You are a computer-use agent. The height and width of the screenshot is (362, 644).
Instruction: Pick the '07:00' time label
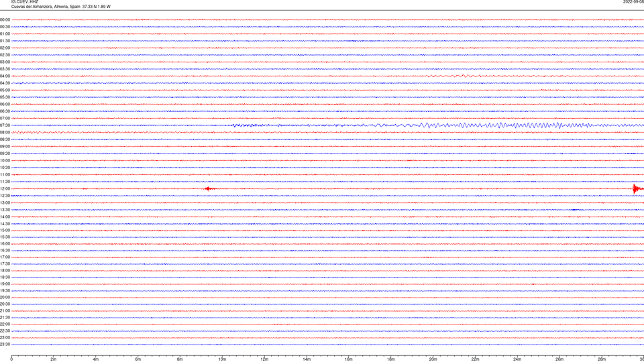pos(5,118)
